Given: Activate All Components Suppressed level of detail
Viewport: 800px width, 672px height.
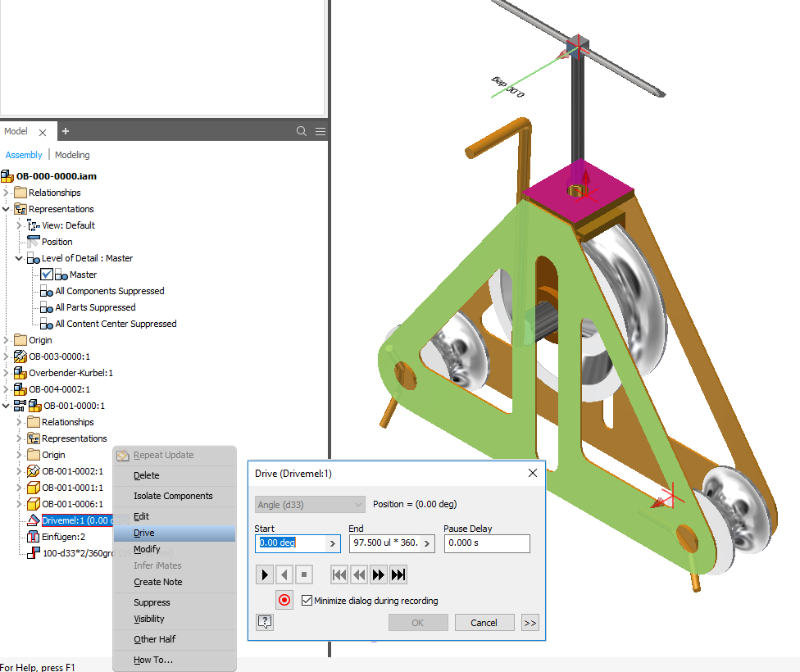Looking at the screenshot, I should coord(109,291).
